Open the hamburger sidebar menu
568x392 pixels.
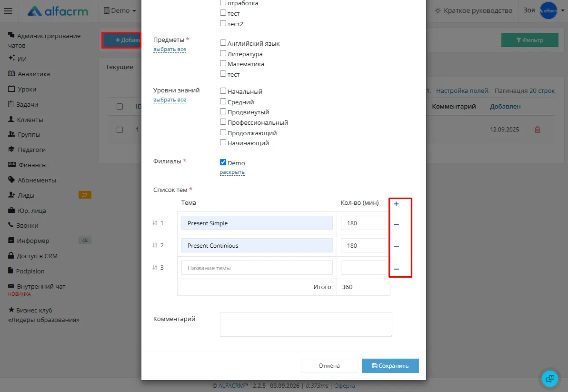tap(8, 11)
